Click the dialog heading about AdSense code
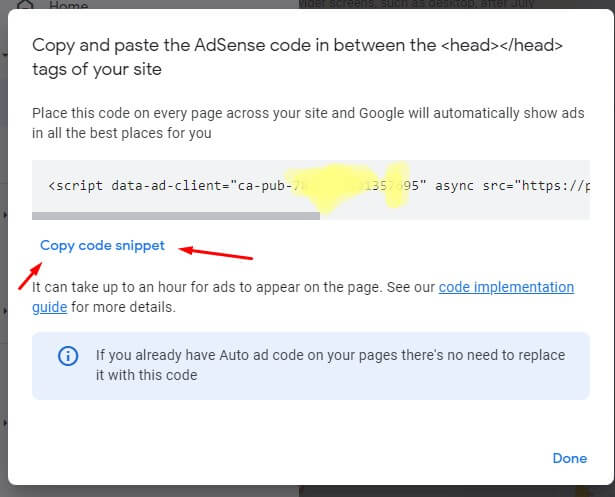The image size is (615, 497). click(297, 57)
